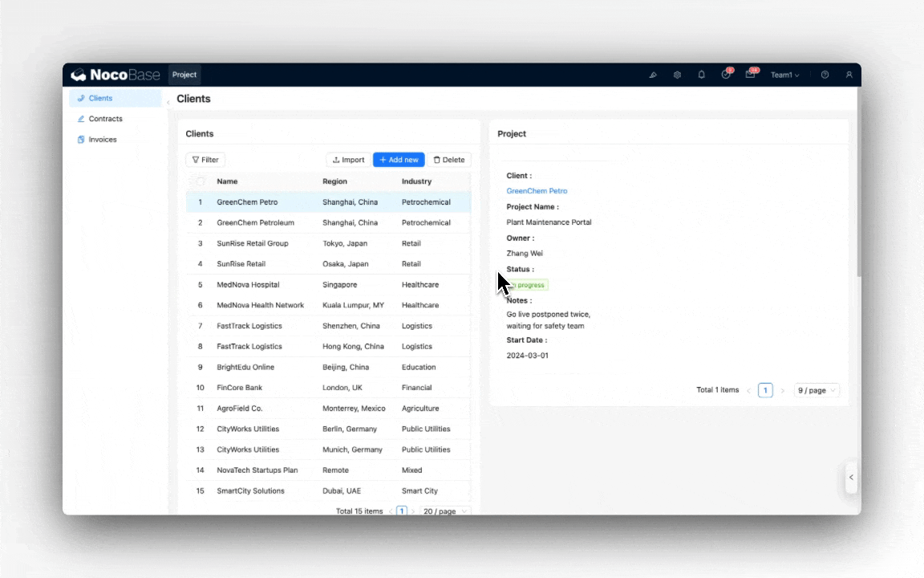
Task: Check the select-all checkbox in table header
Action: pos(200,181)
